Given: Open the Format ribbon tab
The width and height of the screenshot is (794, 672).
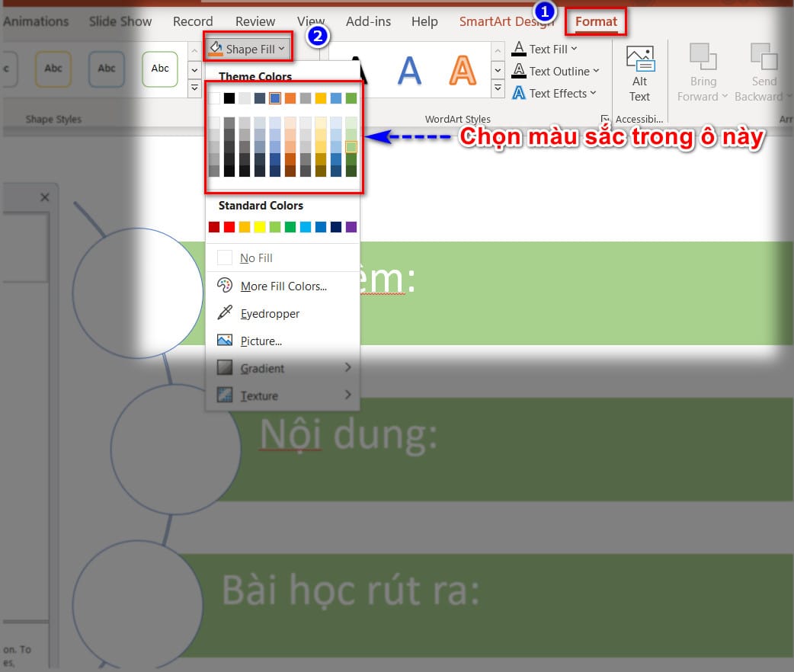Looking at the screenshot, I should 596,22.
